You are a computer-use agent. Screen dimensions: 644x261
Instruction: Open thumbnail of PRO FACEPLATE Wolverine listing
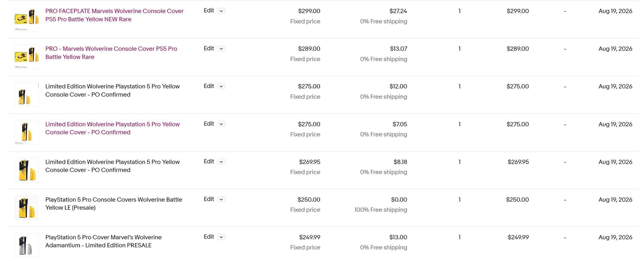(27, 19)
